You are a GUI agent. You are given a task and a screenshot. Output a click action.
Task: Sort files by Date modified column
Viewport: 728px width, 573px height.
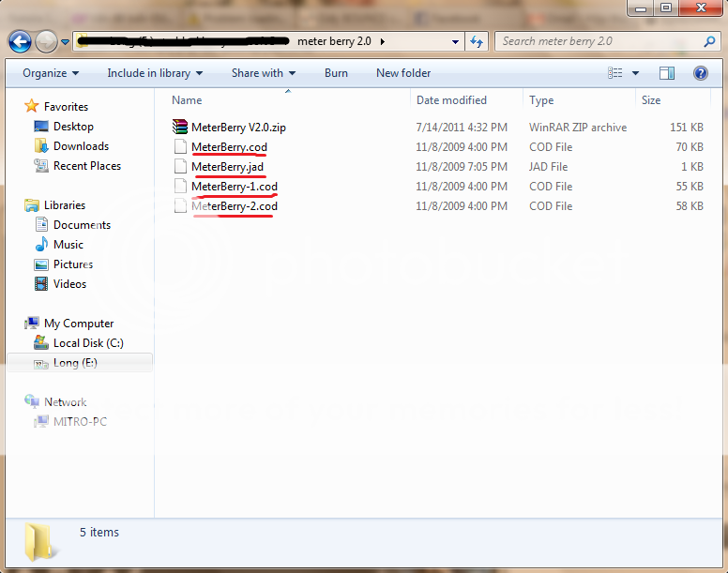tap(451, 100)
